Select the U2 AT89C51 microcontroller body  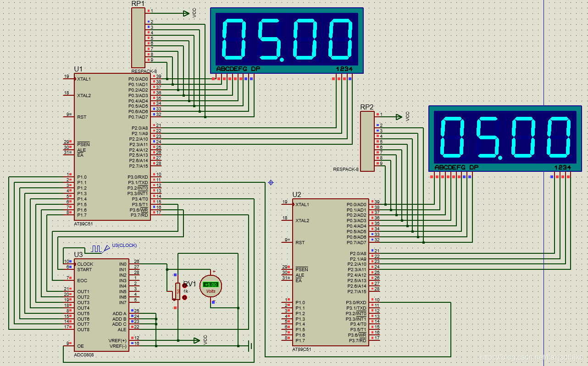[331, 272]
